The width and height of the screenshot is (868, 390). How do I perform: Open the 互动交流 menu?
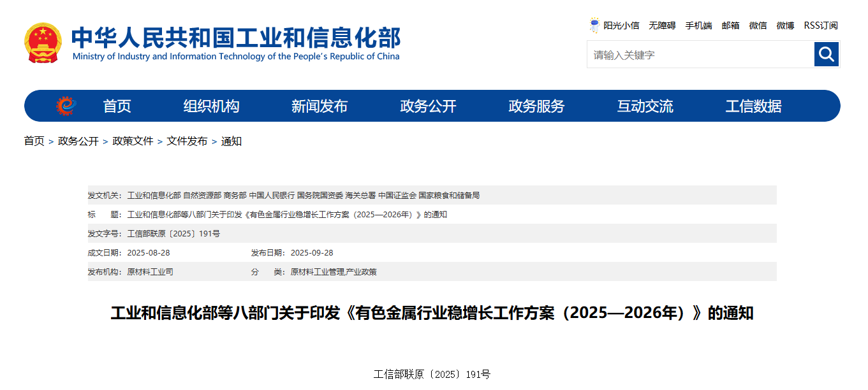pos(646,106)
